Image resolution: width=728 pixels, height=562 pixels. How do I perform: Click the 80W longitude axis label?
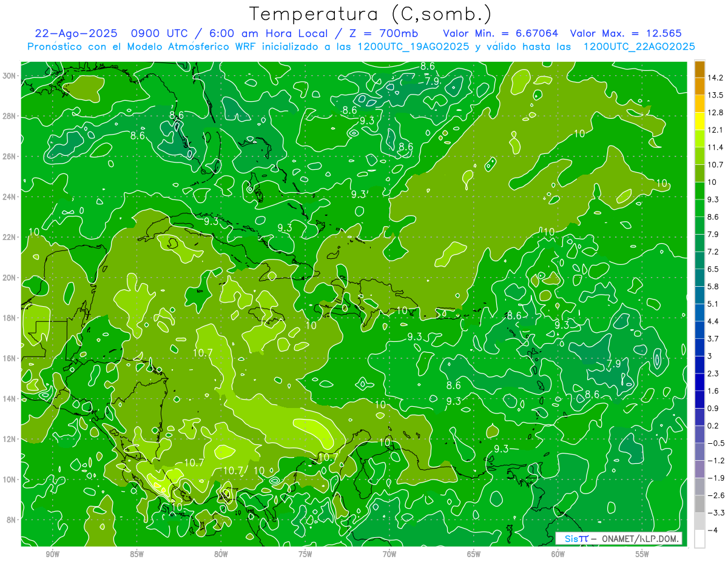click(x=221, y=554)
